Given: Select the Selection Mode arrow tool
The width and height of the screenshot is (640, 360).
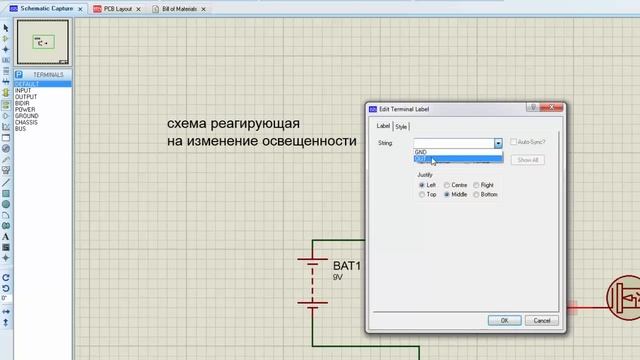Looking at the screenshot, I should [6, 28].
